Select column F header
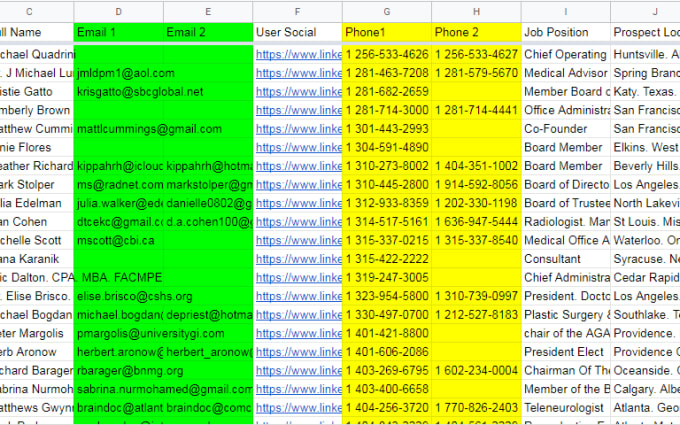 (298, 12)
